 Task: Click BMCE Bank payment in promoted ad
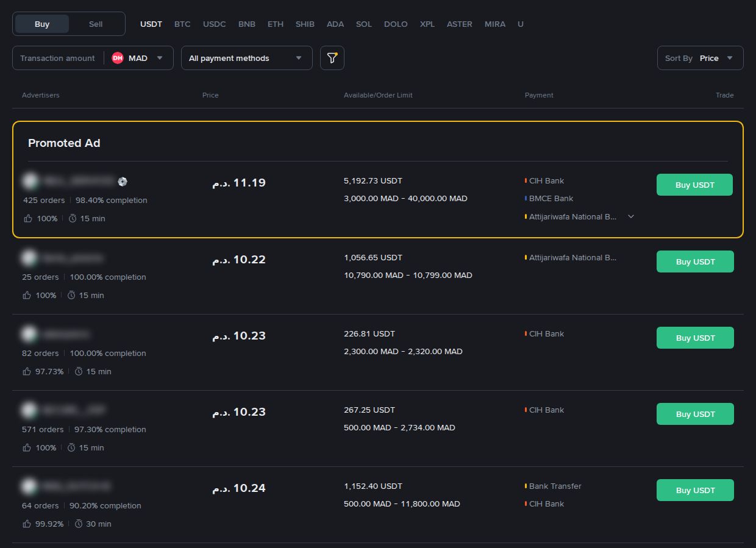click(551, 198)
